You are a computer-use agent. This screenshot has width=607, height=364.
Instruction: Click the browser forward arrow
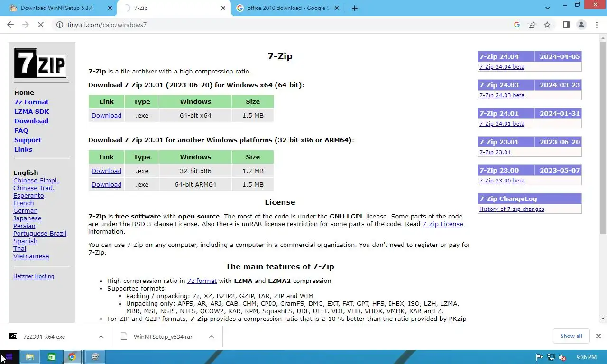pos(26,25)
